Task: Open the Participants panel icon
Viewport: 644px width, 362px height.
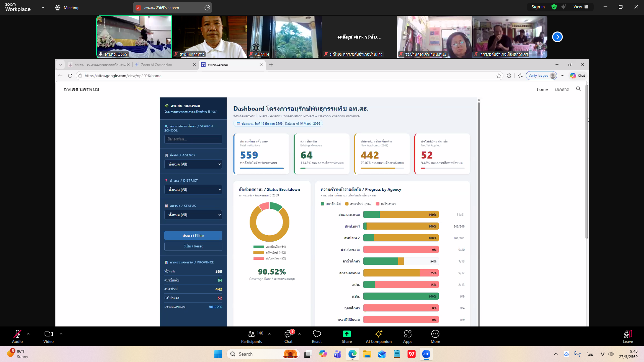Action: [251, 334]
